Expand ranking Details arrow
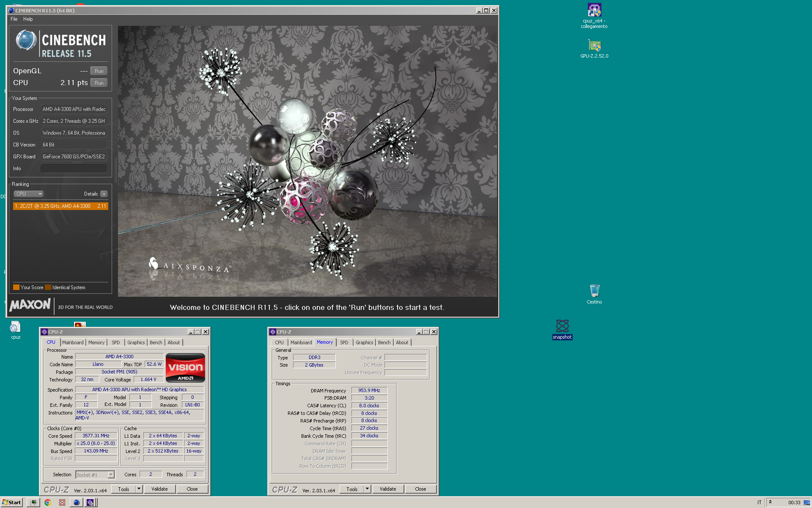Viewport: 812px width, 508px height. (104, 194)
